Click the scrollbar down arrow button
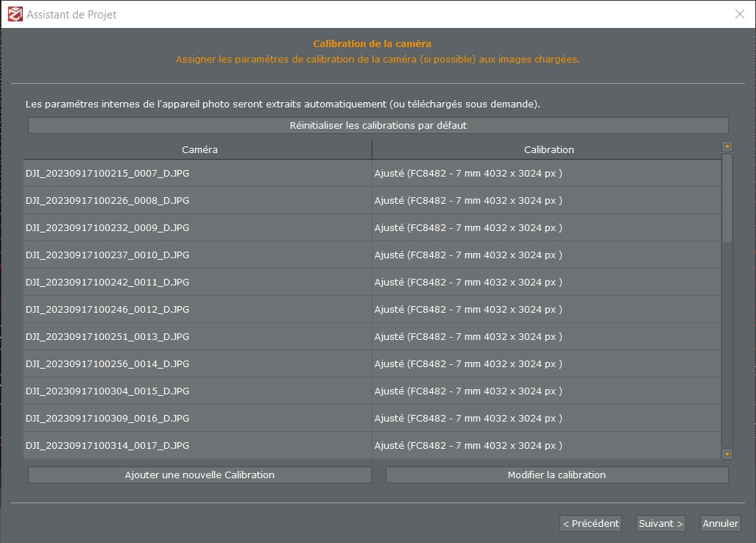 point(727,454)
